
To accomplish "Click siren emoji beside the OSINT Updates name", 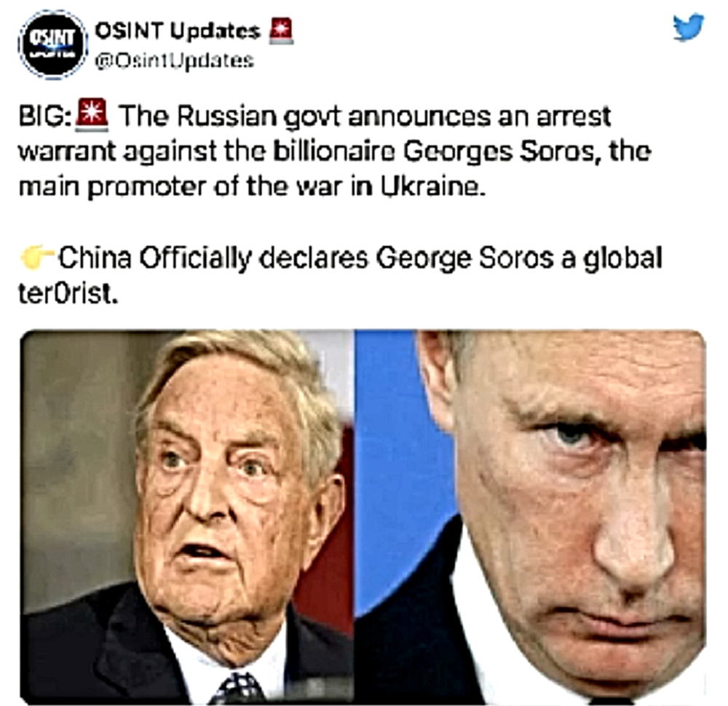I will (281, 31).
